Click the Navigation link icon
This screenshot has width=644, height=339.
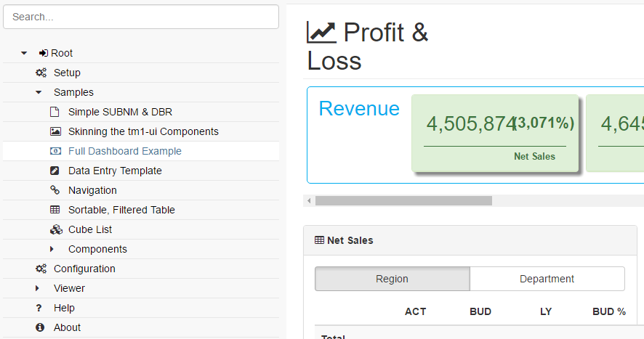point(55,190)
